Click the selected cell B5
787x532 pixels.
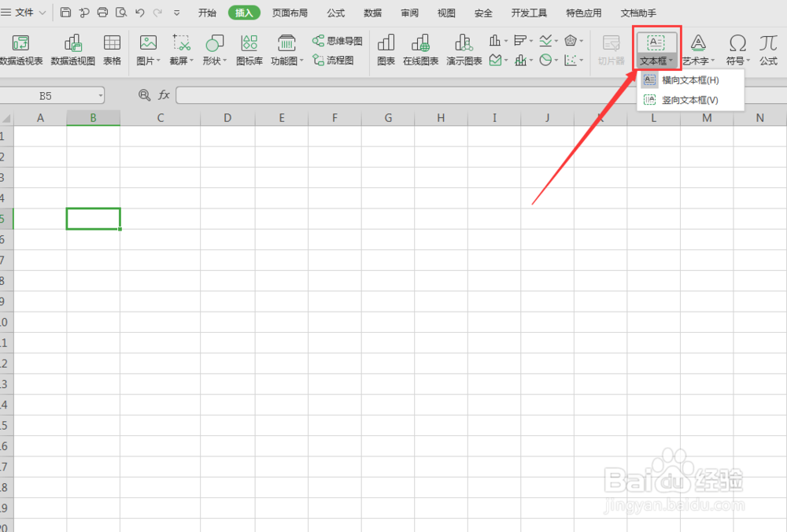coord(94,219)
